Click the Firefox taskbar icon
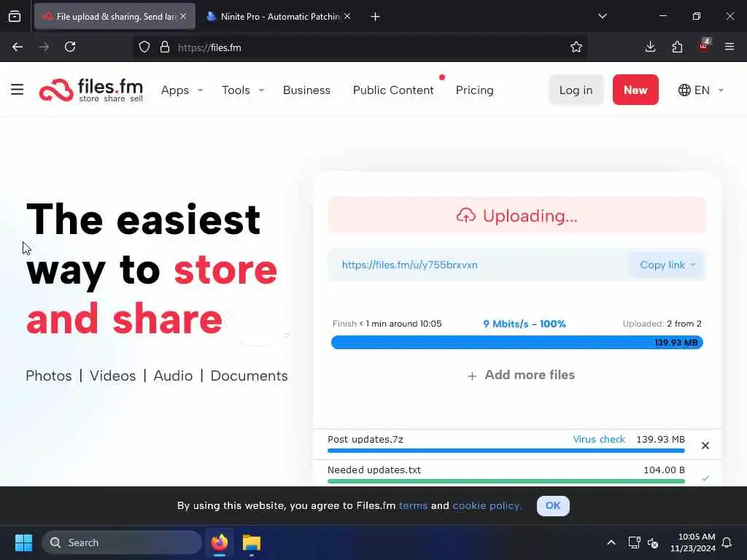Viewport: 747px width, 560px height. 220,542
